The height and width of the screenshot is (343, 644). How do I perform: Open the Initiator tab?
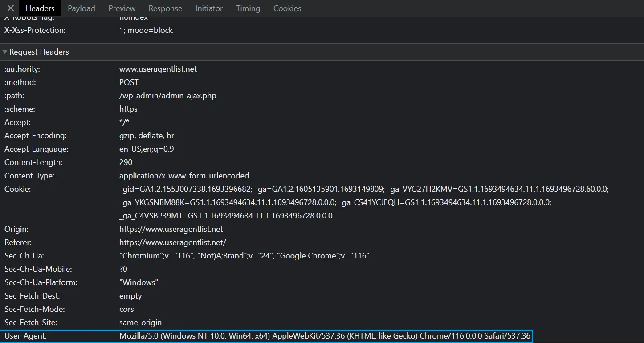pos(209,8)
